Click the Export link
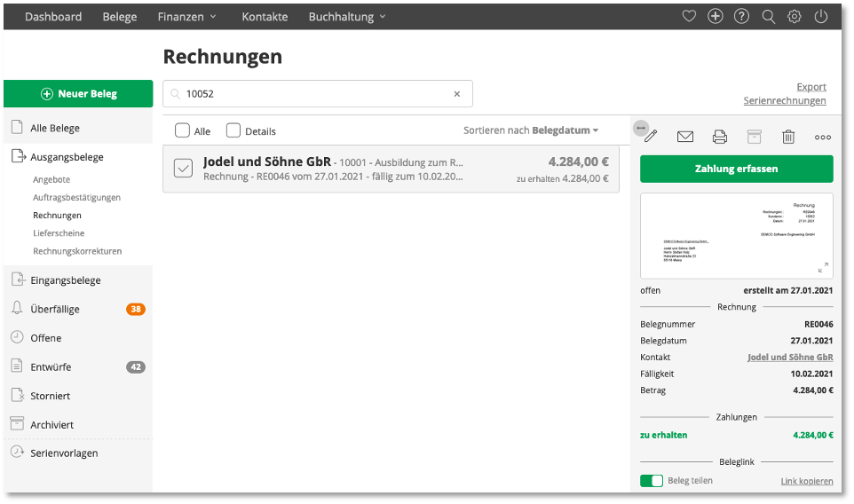Viewport: 854px width, 504px height. point(811,87)
